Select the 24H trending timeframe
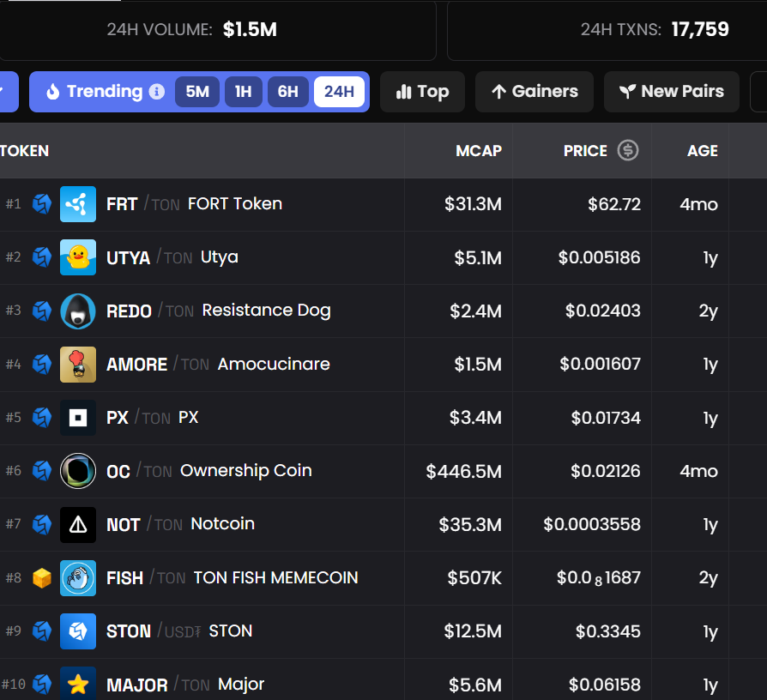Image resolution: width=767 pixels, height=700 pixels. pos(339,92)
